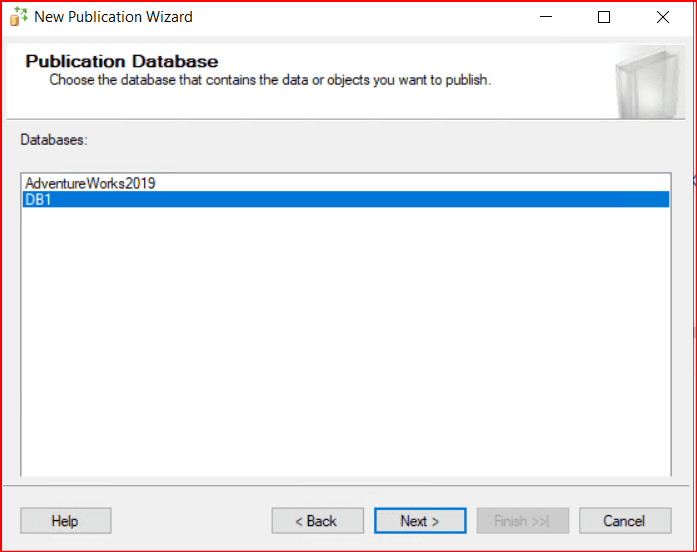The image size is (697, 552).
Task: Click the 'New Publication Wizard' title text
Action: point(113,17)
